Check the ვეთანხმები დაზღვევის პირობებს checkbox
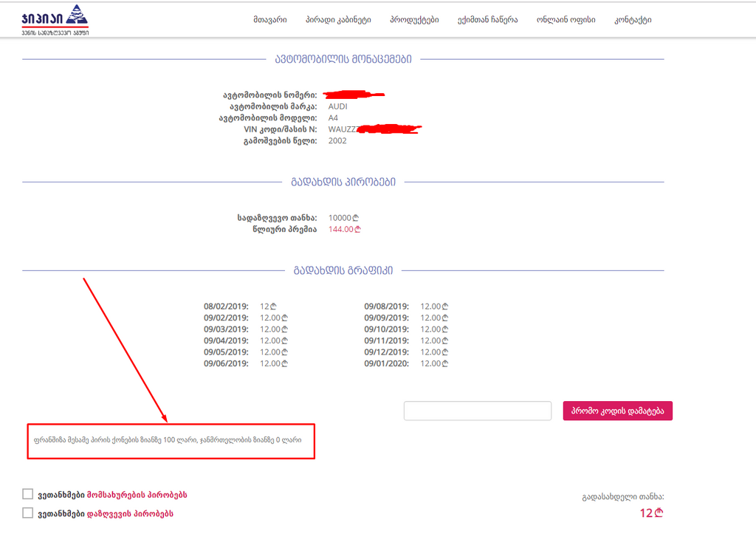Screen dimensions: 756x534 coord(28,513)
